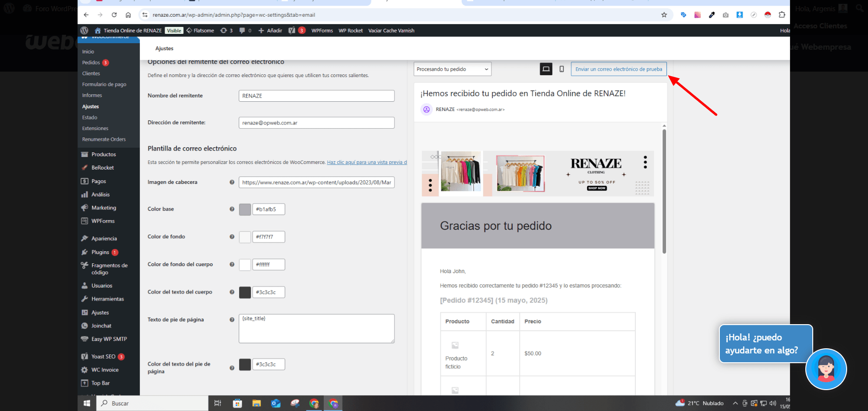Open Tienda Online de RENAZE site link
The width and height of the screenshot is (868, 411).
[128, 31]
